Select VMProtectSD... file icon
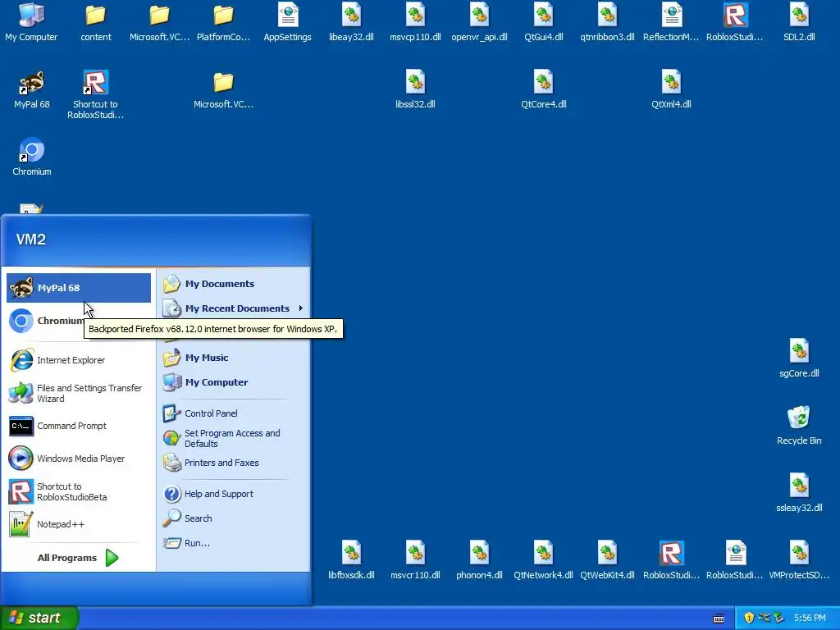 coord(799,559)
